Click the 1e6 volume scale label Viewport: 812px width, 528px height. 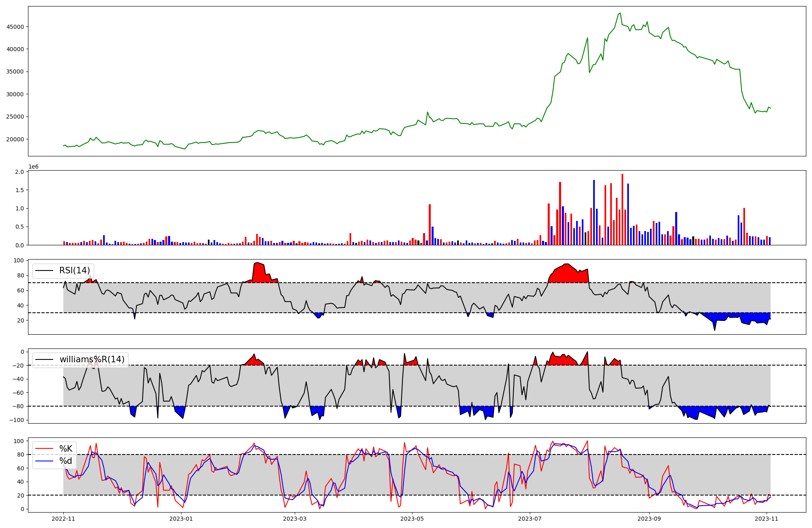point(33,167)
